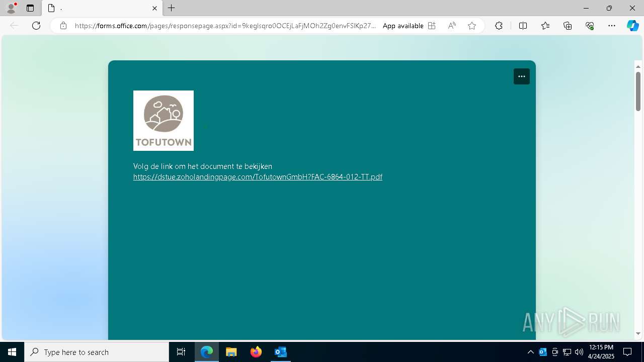Click page scrollbar down arrow
The image size is (644, 362).
(x=638, y=333)
